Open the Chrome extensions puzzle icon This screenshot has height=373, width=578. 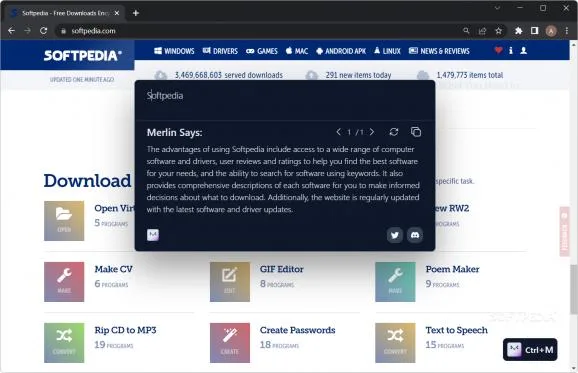tap(519, 31)
